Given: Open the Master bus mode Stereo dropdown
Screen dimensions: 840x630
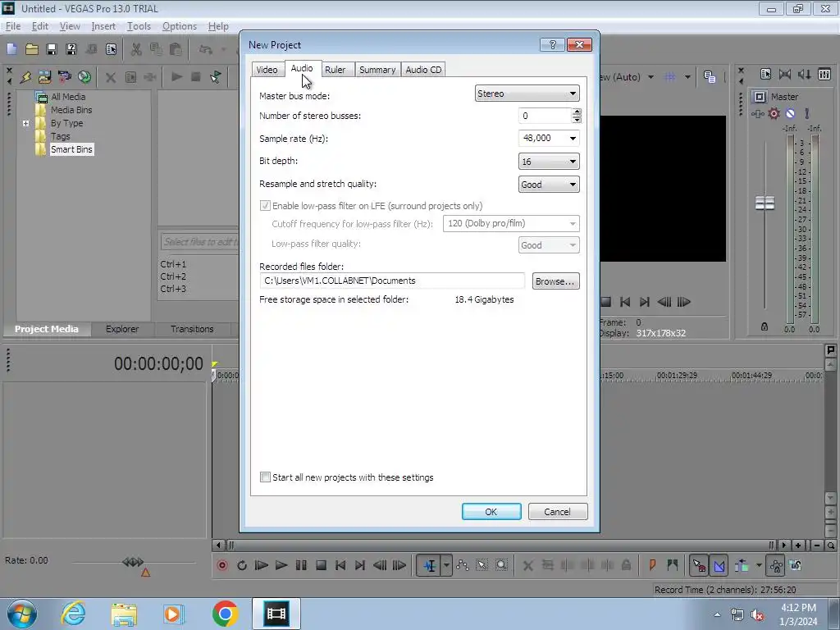Looking at the screenshot, I should click(527, 94).
